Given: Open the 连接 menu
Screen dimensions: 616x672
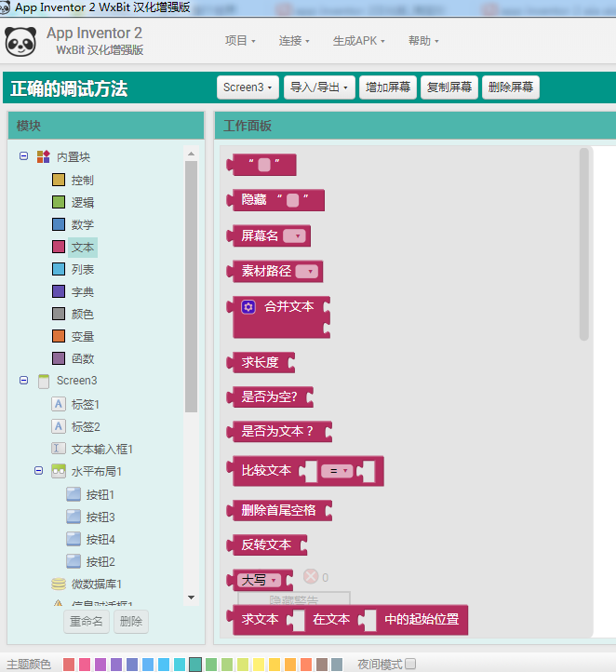Looking at the screenshot, I should [294, 41].
